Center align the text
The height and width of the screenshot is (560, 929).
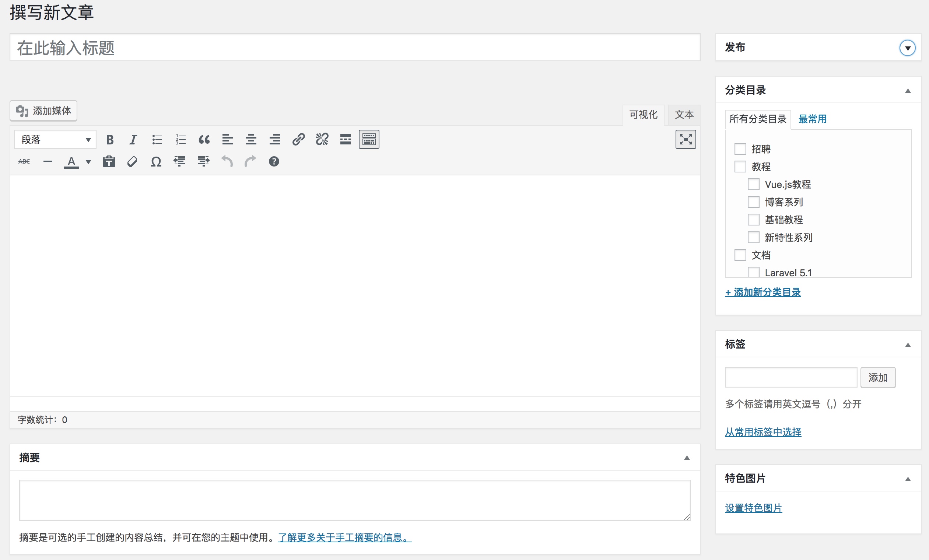point(251,140)
